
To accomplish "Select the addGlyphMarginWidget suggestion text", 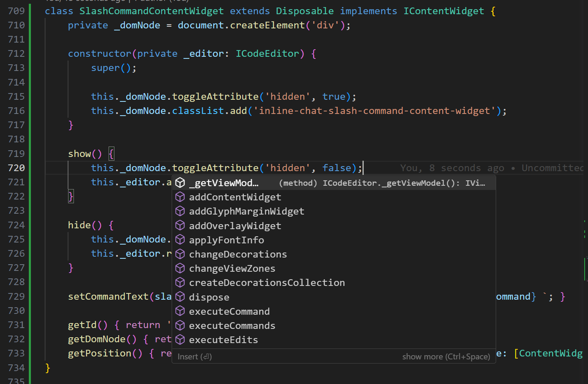I will coord(247,211).
